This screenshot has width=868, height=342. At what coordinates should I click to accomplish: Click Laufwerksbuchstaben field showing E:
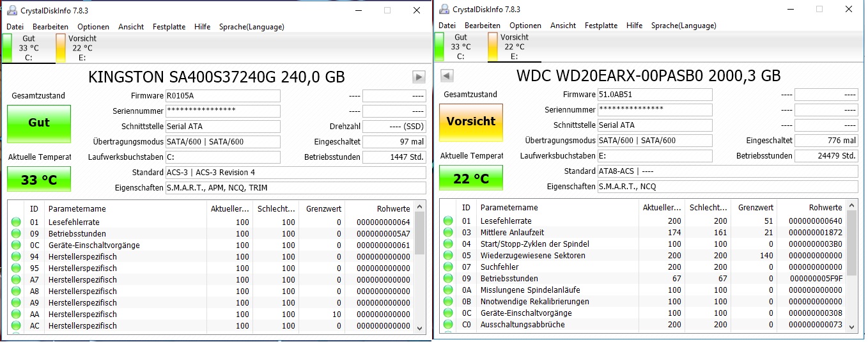[x=655, y=156]
